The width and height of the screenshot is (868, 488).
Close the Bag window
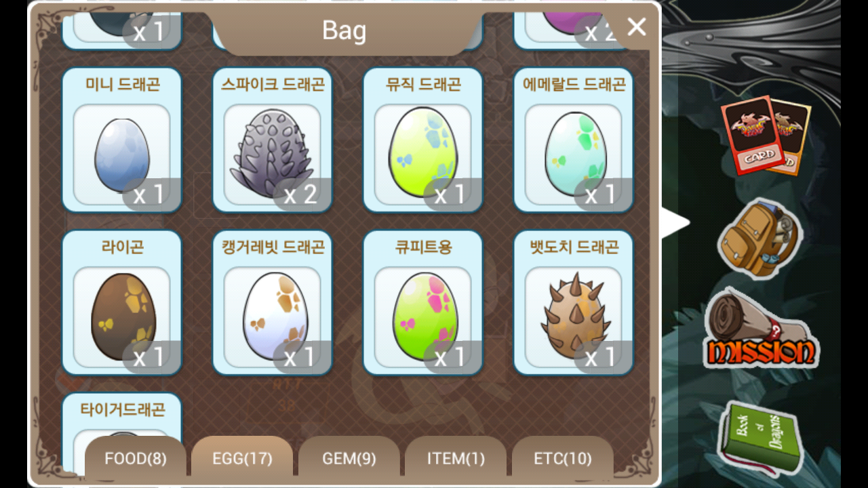[x=637, y=26]
